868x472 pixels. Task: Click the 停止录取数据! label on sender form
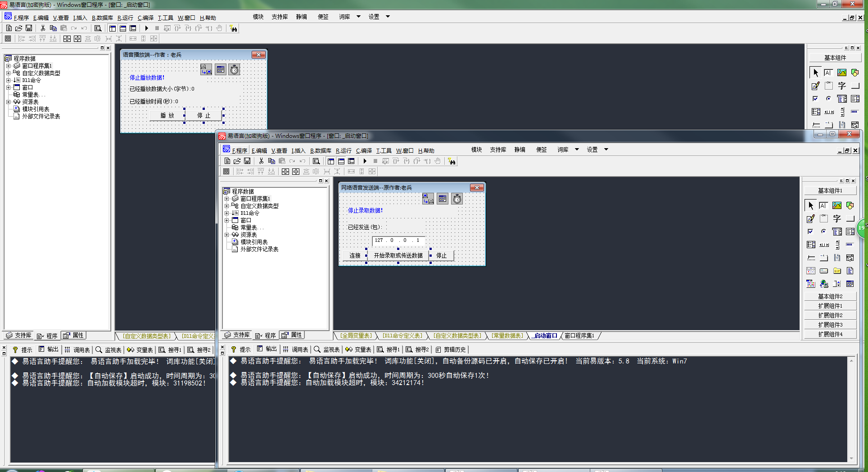365,210
